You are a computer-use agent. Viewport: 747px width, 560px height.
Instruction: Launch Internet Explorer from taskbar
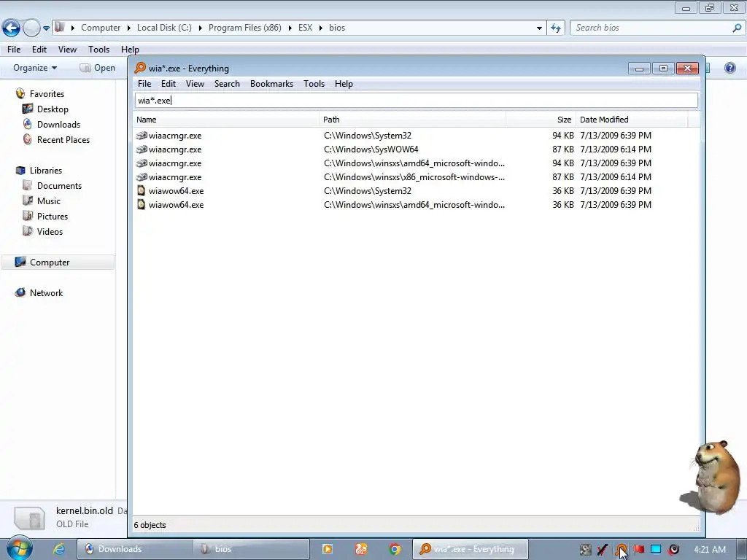(x=58, y=549)
